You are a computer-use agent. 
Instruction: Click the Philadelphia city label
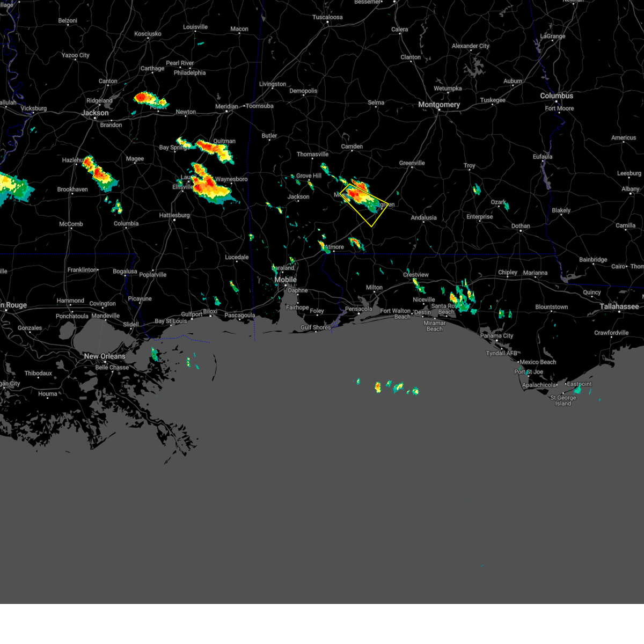pyautogui.click(x=189, y=73)
